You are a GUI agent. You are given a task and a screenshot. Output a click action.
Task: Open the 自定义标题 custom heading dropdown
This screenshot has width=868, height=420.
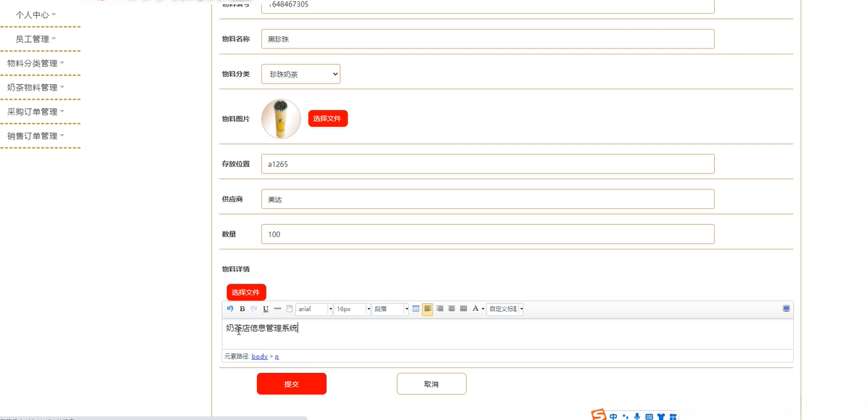pyautogui.click(x=505, y=309)
